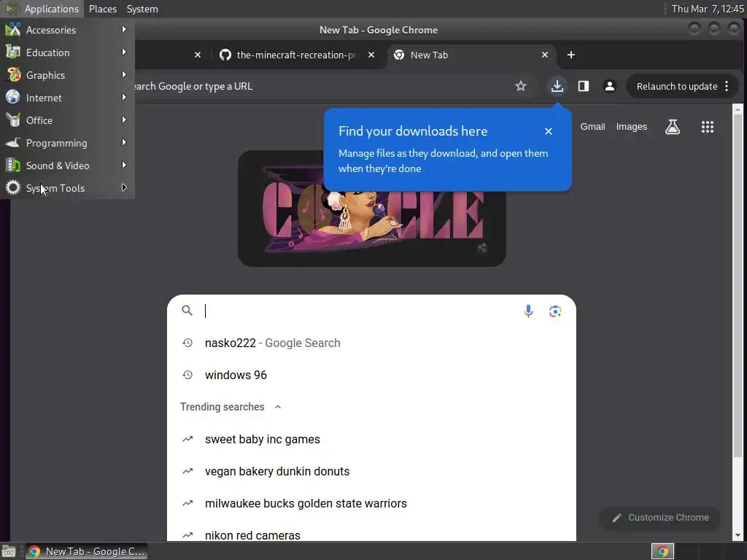Open Search Labs flask icon
This screenshot has height=560, width=747.
(x=672, y=127)
